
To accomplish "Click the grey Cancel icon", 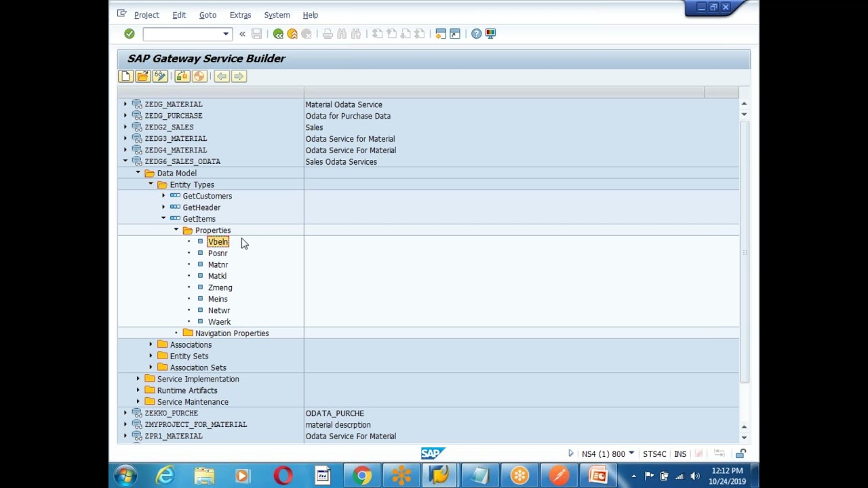I will 307,34.
